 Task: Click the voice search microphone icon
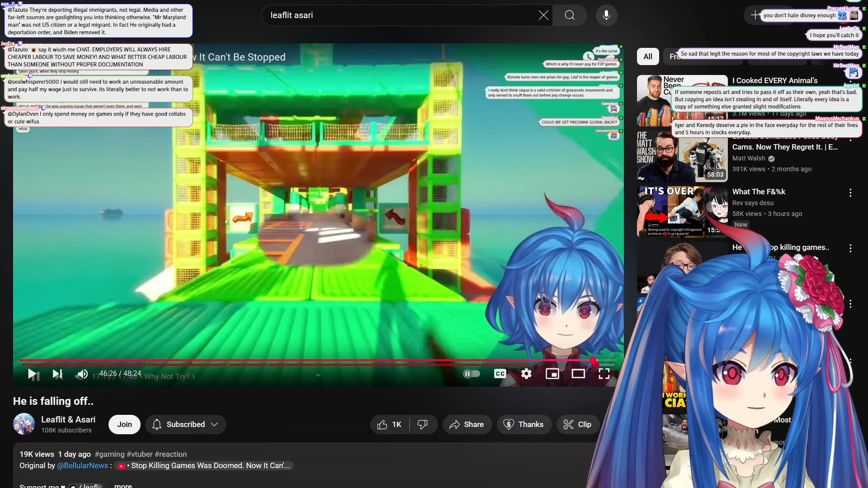pos(606,15)
